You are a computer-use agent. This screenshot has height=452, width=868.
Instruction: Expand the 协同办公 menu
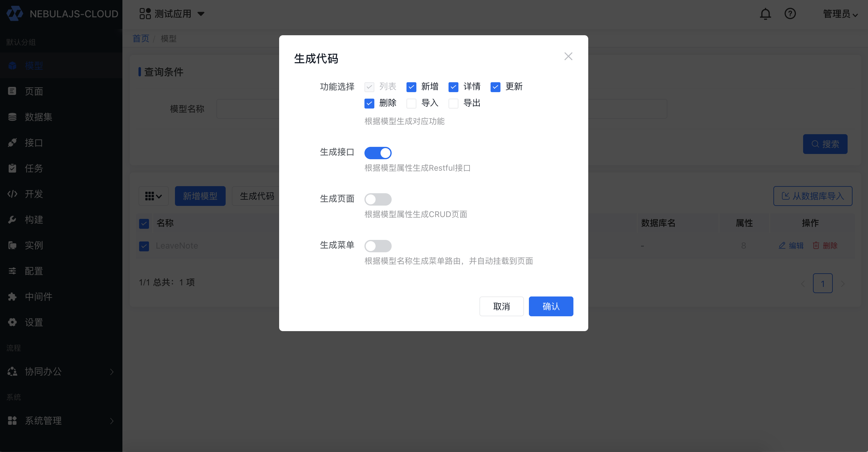click(43, 371)
